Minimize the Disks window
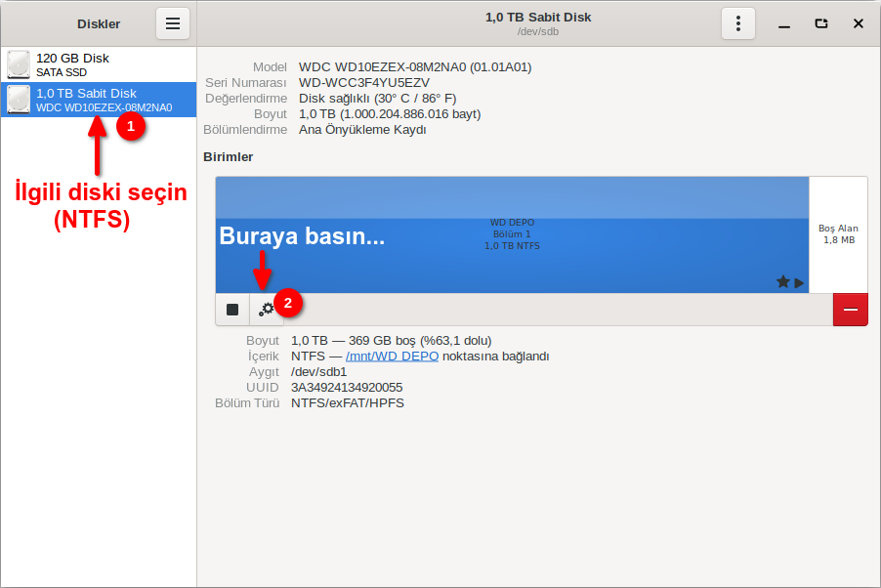 click(784, 23)
